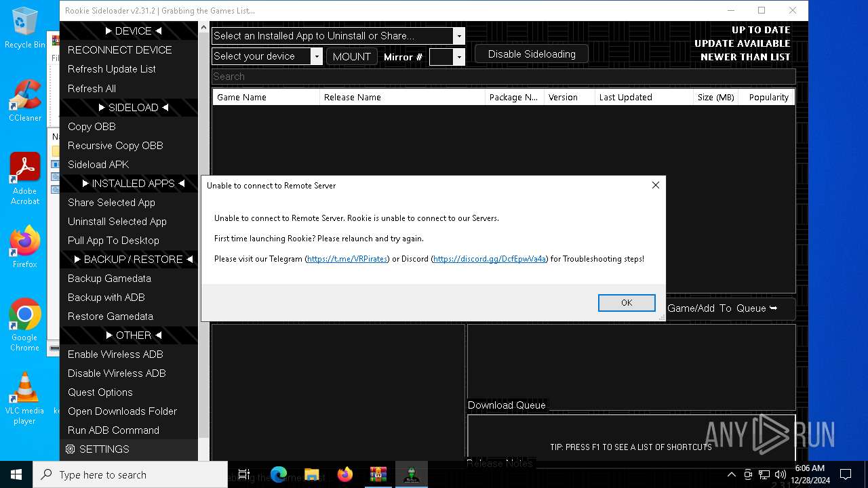
Task: Open Task View on the taskbar
Action: 244,474
